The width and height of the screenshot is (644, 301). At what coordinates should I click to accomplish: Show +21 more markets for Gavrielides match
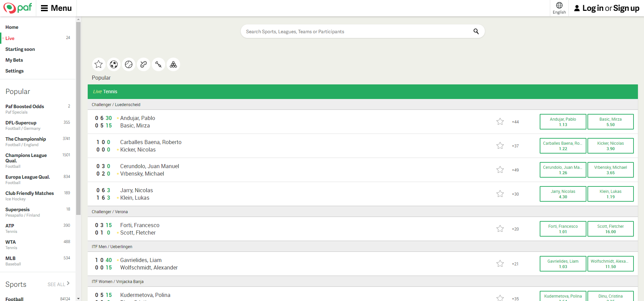coord(515,264)
